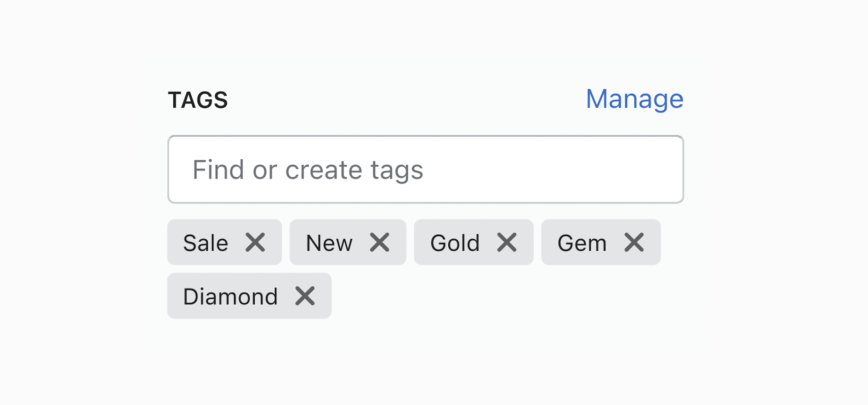The height and width of the screenshot is (405, 868).
Task: Select the New tag chip
Action: 329,243
